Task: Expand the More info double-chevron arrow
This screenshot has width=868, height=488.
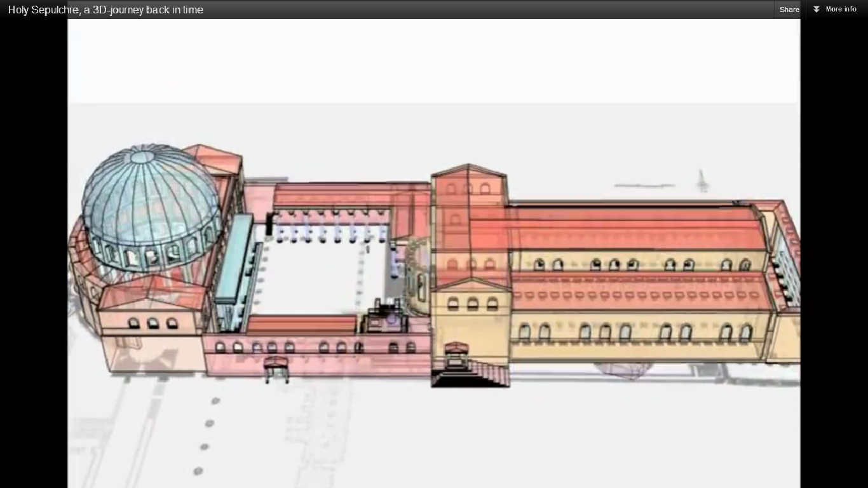Action: click(x=817, y=10)
